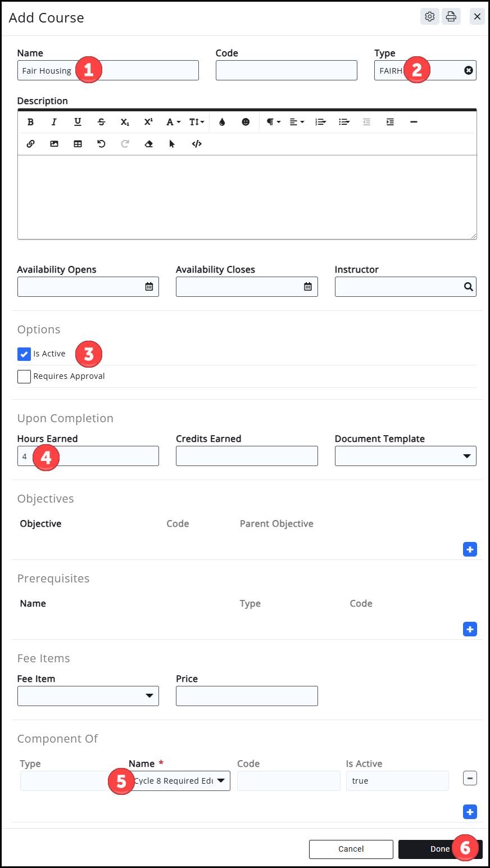Insert an image in the Description editor
The width and height of the screenshot is (490, 868).
pyautogui.click(x=54, y=144)
